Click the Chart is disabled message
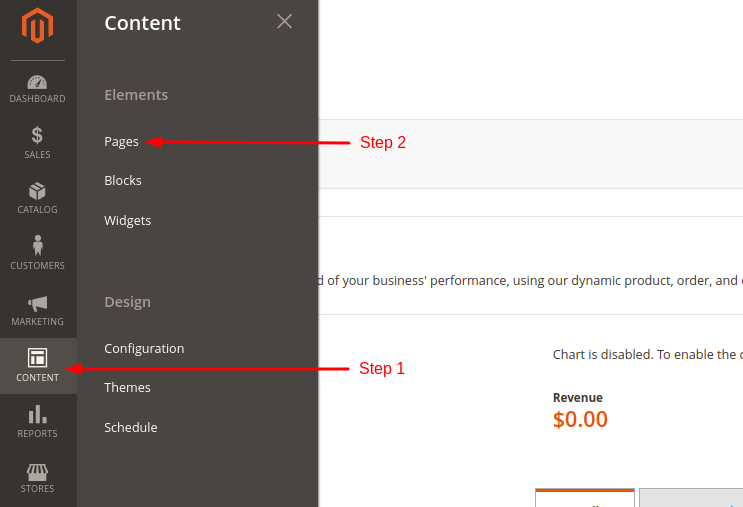This screenshot has height=507, width=743. coord(647,354)
